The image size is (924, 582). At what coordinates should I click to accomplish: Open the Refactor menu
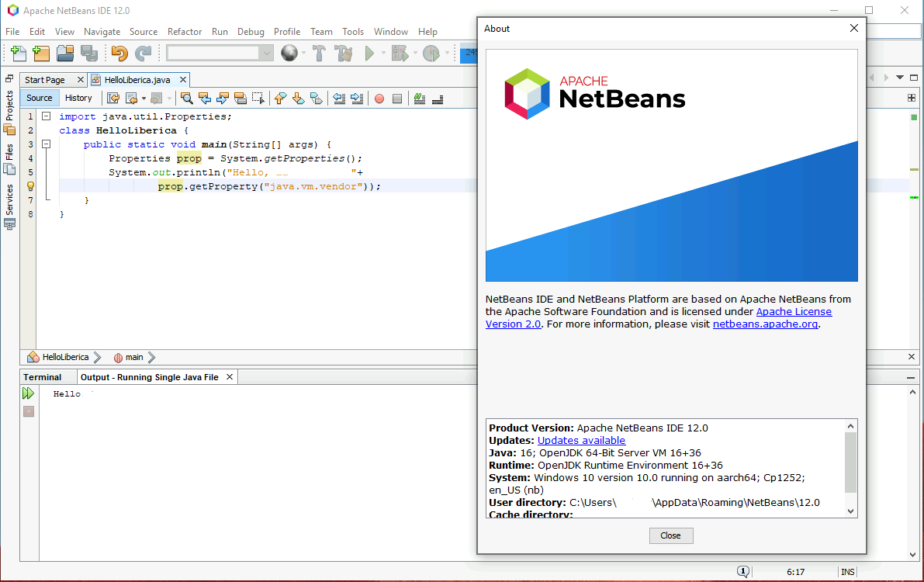point(184,32)
